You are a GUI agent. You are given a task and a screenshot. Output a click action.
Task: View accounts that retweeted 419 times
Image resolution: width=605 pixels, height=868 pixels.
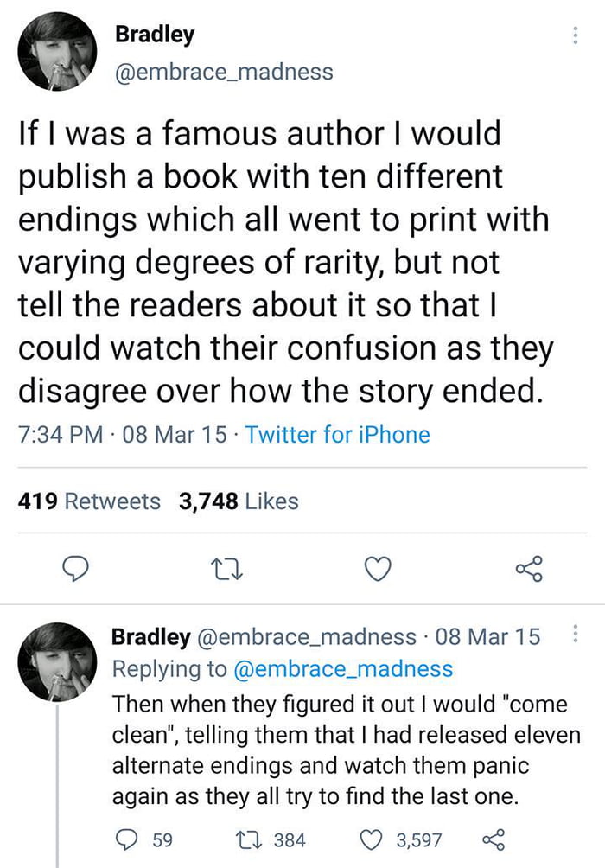click(x=89, y=500)
